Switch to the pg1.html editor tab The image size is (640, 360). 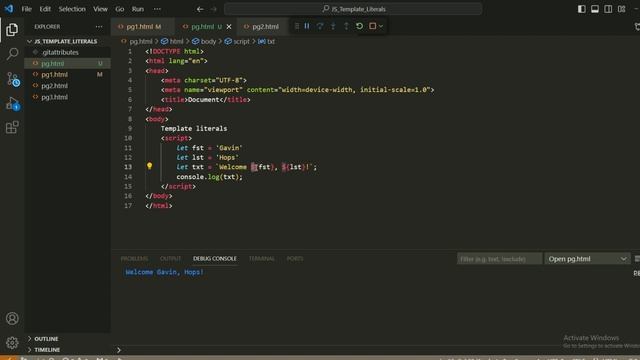(x=143, y=27)
